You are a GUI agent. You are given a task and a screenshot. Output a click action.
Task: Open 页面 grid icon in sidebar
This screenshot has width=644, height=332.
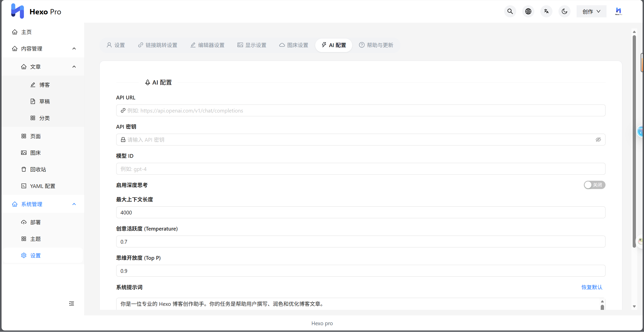pos(24,136)
